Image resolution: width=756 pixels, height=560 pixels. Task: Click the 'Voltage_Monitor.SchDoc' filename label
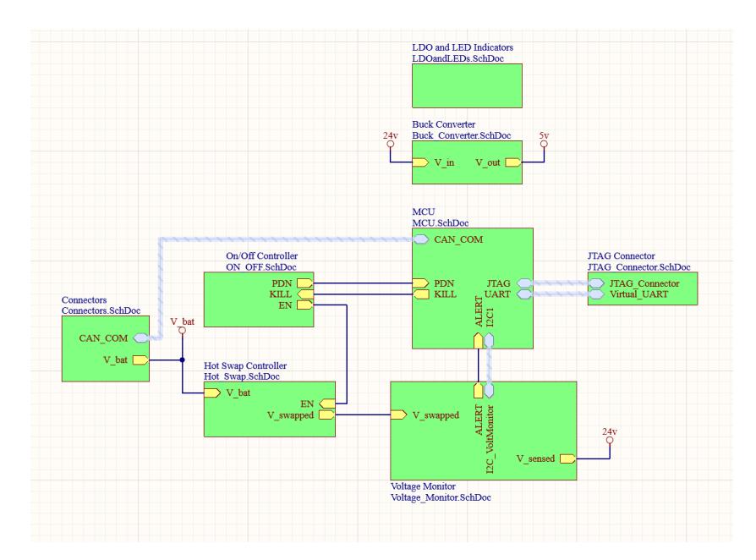click(x=441, y=497)
